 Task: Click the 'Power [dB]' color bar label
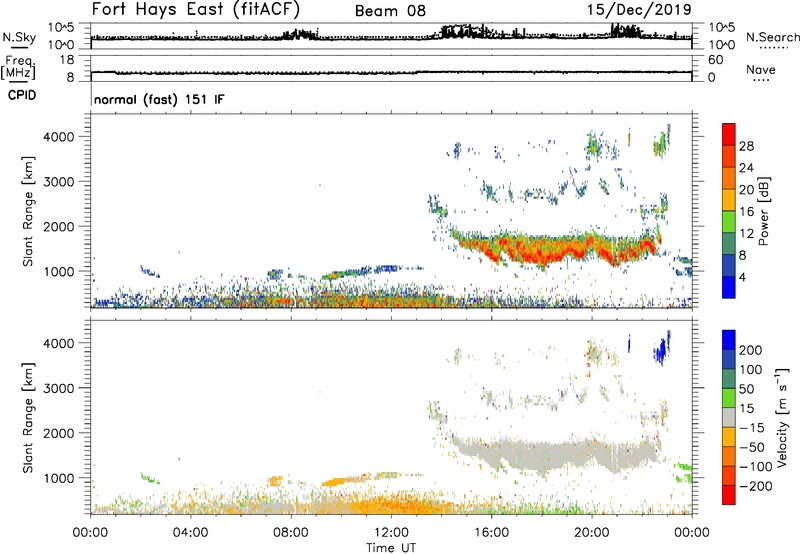[763, 211]
